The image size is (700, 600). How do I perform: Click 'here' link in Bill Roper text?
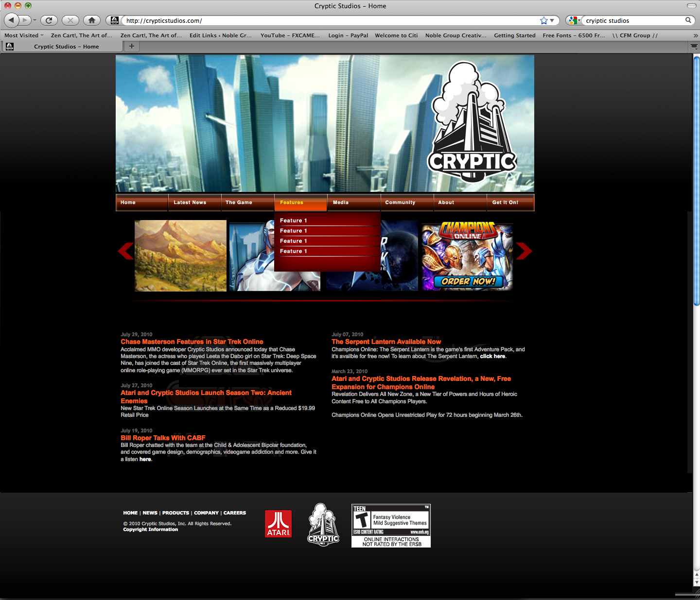pyautogui.click(x=145, y=459)
